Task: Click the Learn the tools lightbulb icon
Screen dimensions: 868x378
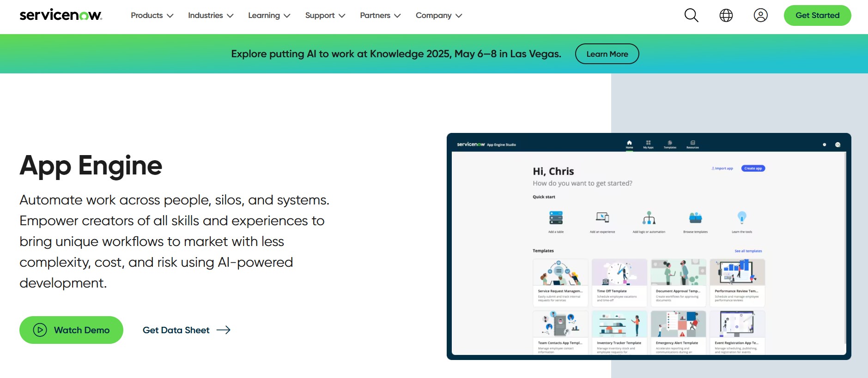Action: (741, 217)
